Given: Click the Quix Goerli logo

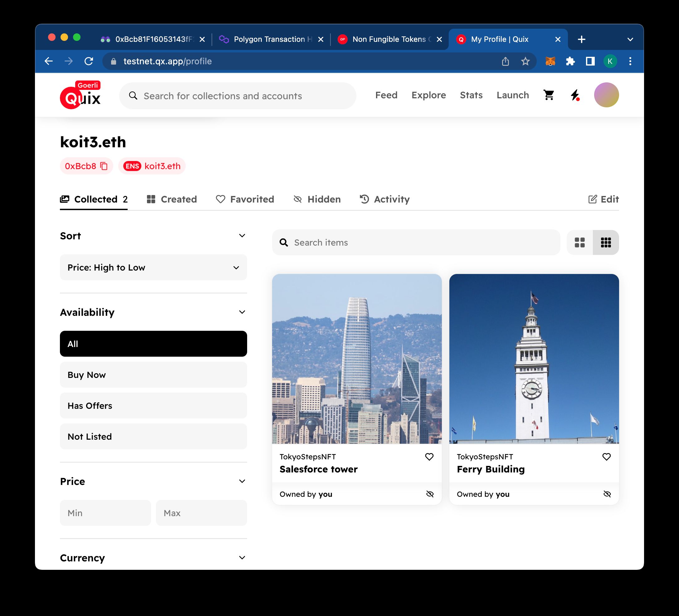Looking at the screenshot, I should [80, 95].
